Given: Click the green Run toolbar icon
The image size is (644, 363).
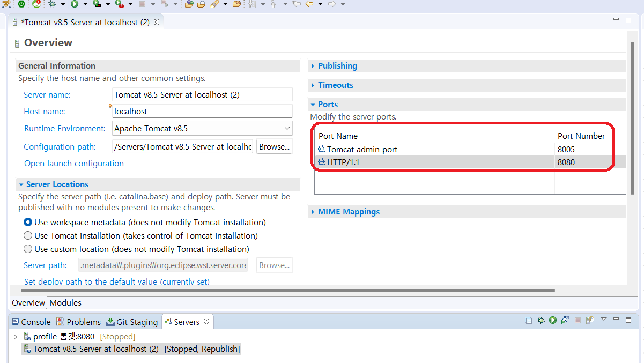Looking at the screenshot, I should pos(75,4).
